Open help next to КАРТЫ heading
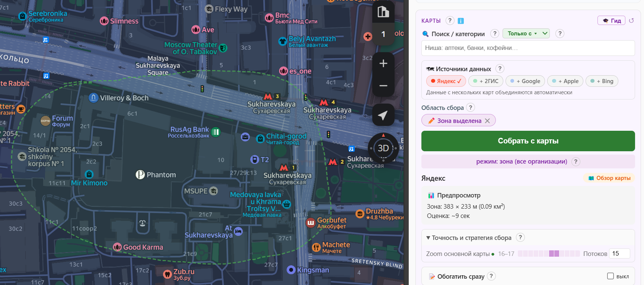This screenshot has width=644, height=285. pyautogui.click(x=450, y=20)
